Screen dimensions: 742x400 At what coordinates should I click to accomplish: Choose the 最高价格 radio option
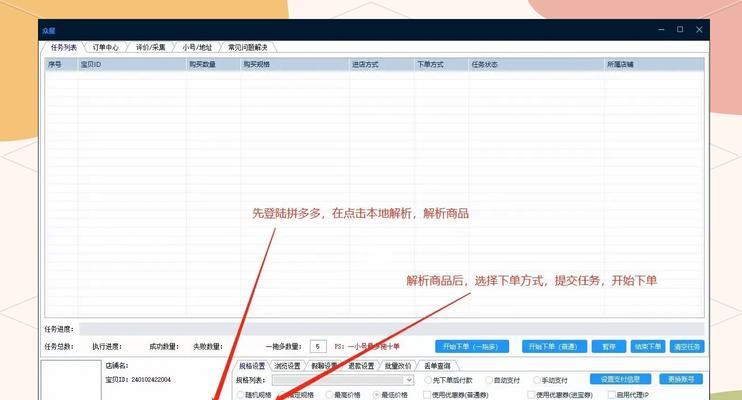pyautogui.click(x=344, y=395)
